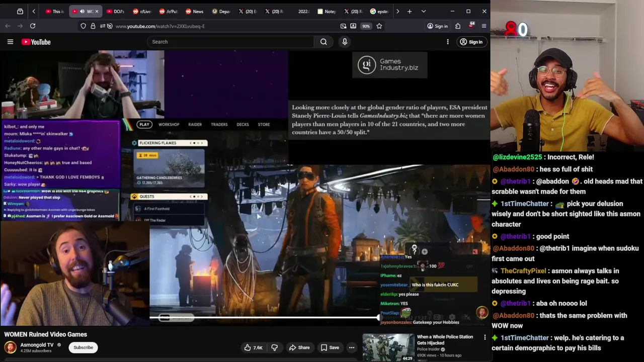This screenshot has width=644, height=362.
Task: Click the tab strip back arrow
Action: [x=34, y=11]
